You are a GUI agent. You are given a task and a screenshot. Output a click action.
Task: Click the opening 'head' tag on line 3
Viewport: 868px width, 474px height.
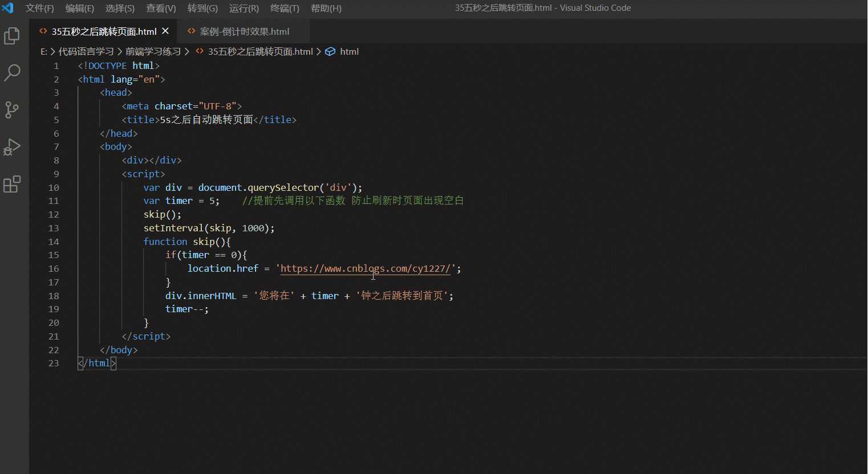(x=116, y=92)
